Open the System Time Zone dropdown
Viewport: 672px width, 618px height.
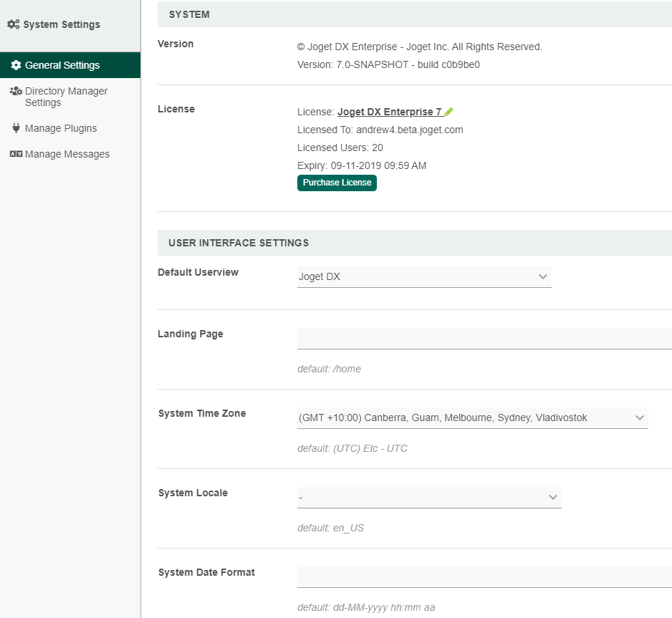click(472, 418)
